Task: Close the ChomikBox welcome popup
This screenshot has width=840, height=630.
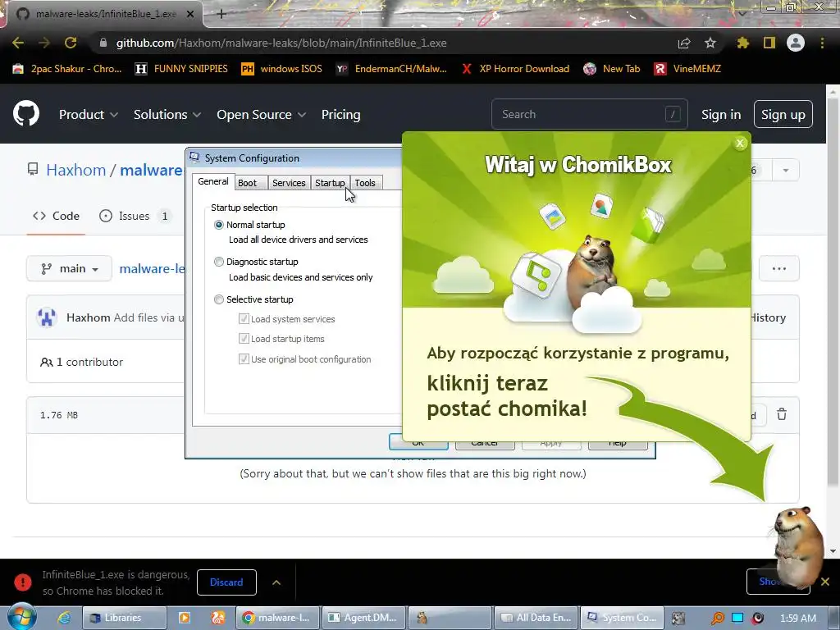Action: coord(740,143)
